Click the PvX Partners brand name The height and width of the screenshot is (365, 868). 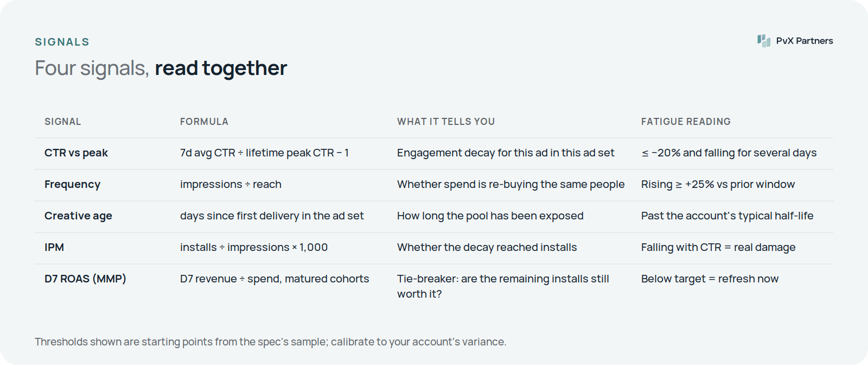point(805,41)
